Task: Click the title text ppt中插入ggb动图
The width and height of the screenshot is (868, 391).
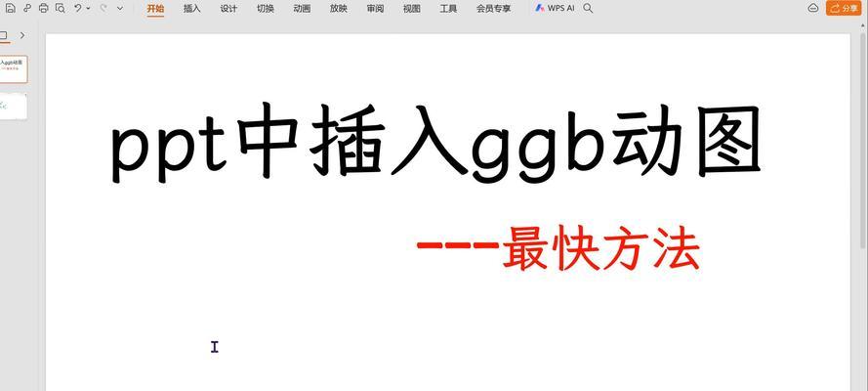Action: (435, 143)
